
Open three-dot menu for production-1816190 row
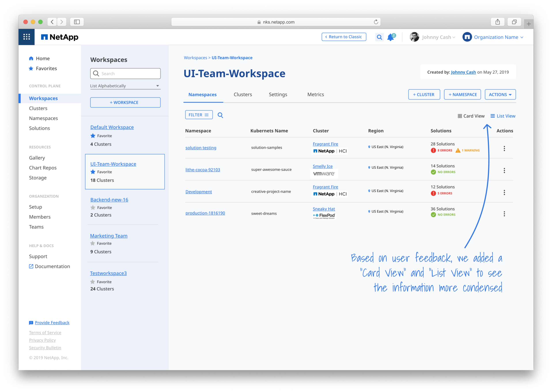coord(504,214)
